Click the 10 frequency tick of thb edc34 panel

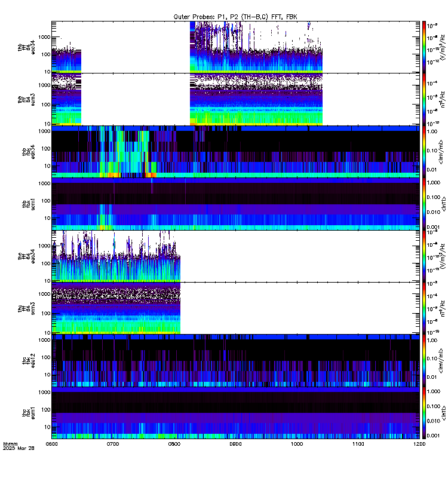click(47, 166)
